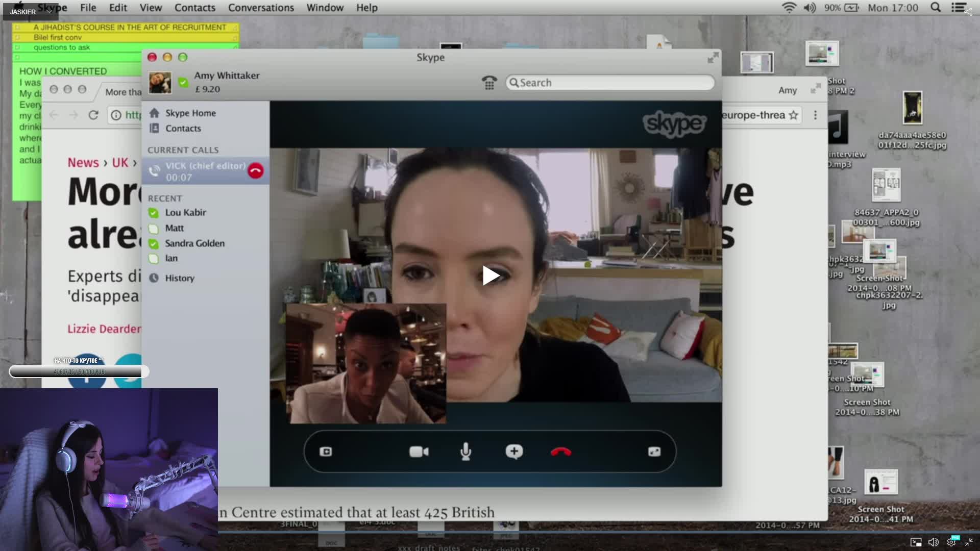Exit fullscreen in stream player
This screenshot has width=980, height=551.
[x=969, y=542]
